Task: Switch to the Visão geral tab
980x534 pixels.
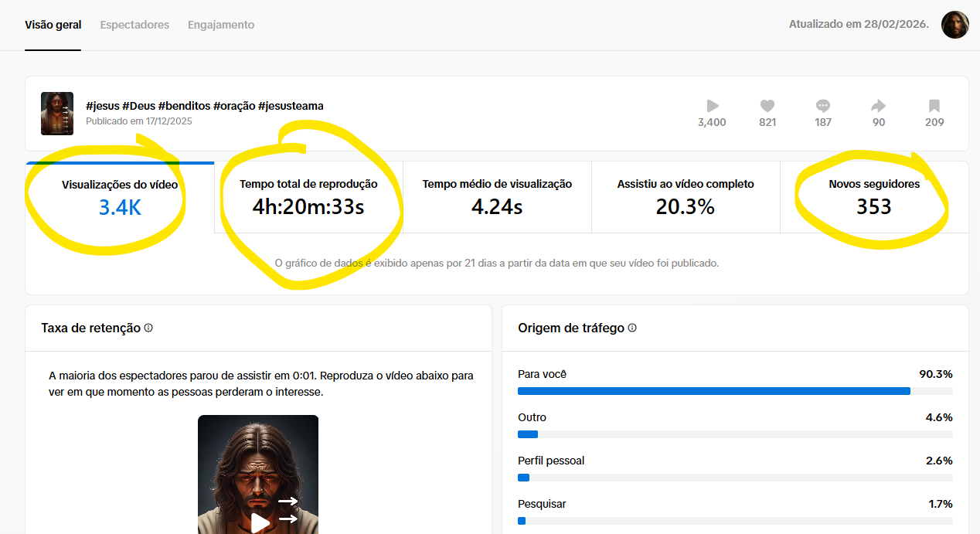Action: click(x=53, y=25)
